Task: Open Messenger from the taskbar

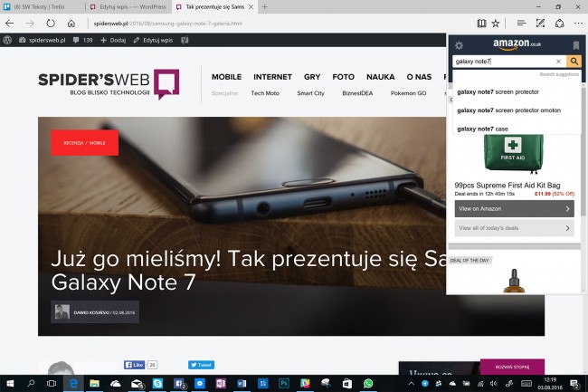Action: point(200,383)
